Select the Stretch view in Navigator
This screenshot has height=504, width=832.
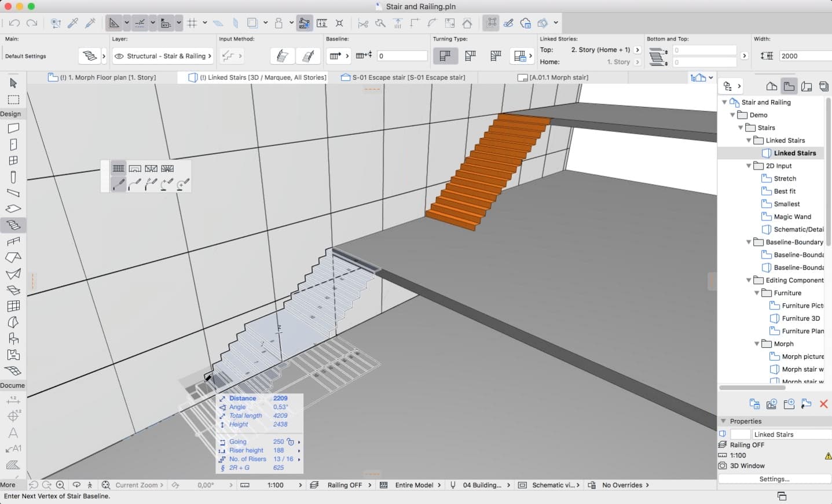click(x=785, y=179)
